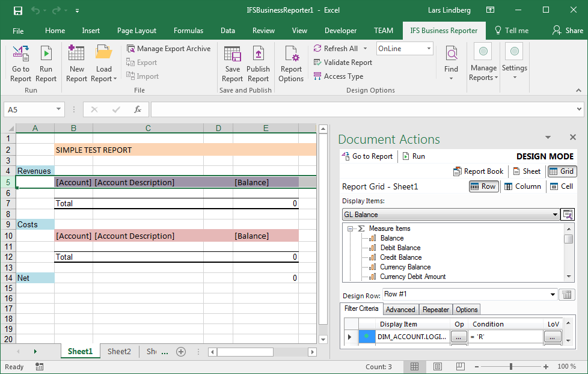This screenshot has height=374, width=588.
Task: Switch Report Grid to Column mode
Action: (x=522, y=186)
